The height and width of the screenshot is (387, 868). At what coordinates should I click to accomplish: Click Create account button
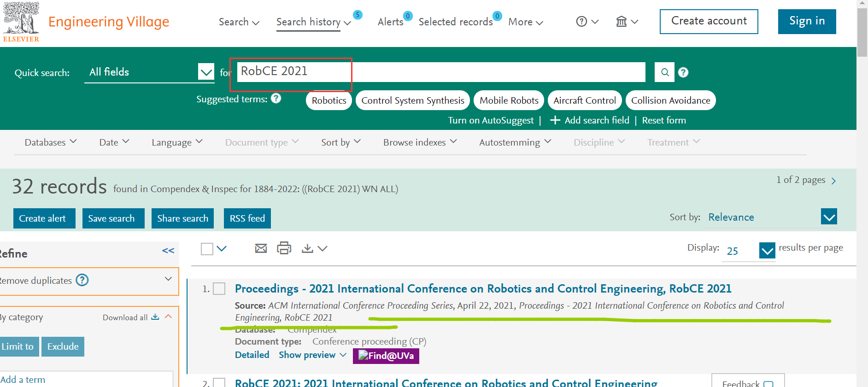pos(709,22)
